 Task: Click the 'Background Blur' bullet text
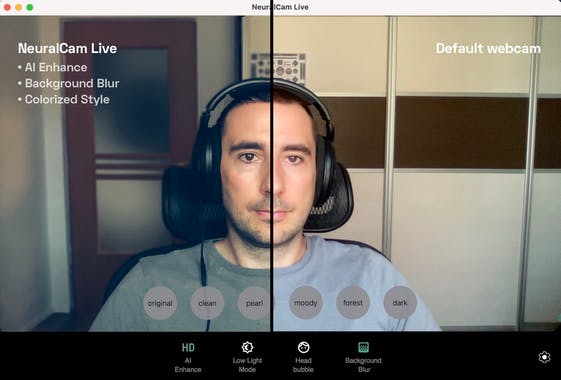pyautogui.click(x=72, y=83)
